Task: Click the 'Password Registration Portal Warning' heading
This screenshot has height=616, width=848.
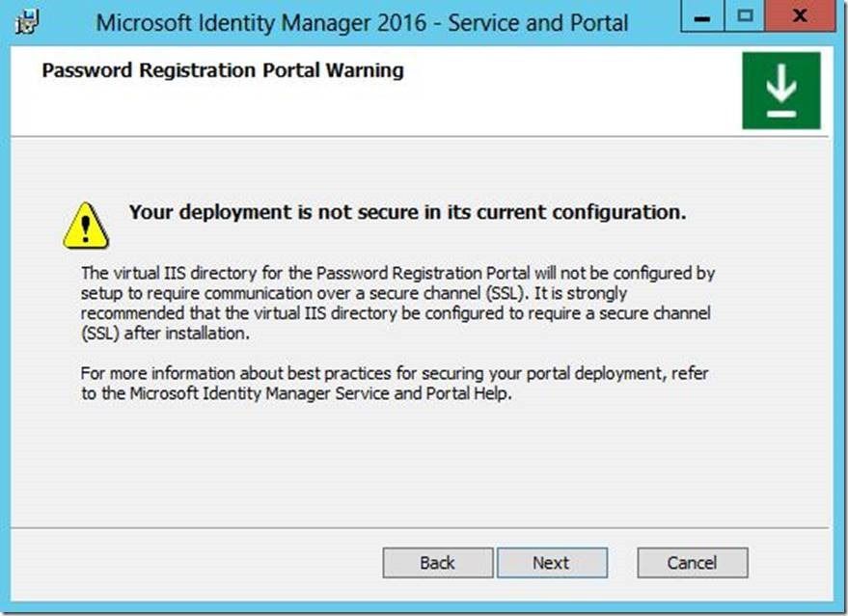Action: (223, 70)
